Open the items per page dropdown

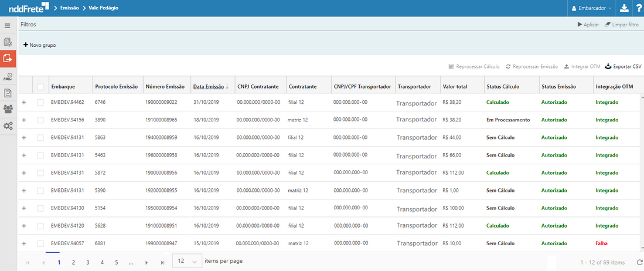[187, 261]
